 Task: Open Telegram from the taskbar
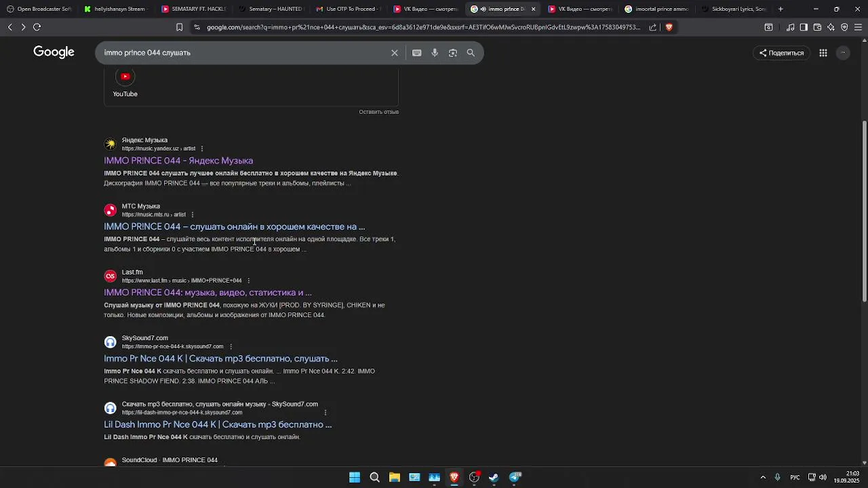point(515,477)
